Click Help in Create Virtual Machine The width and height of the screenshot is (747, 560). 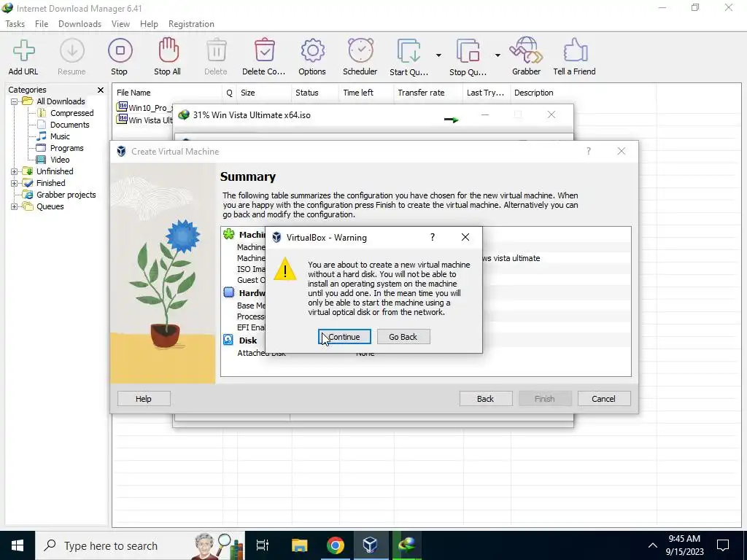[144, 399]
